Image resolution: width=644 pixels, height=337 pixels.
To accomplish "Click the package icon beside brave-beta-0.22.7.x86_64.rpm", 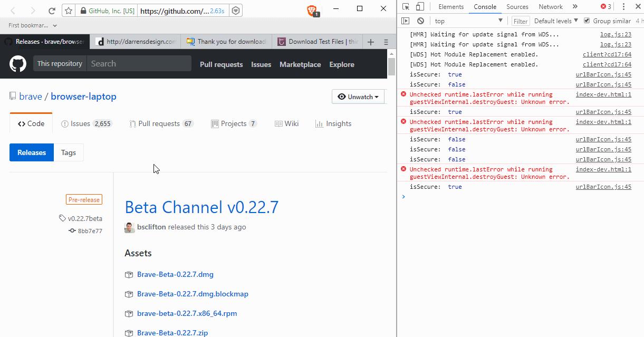I will click(x=129, y=314).
